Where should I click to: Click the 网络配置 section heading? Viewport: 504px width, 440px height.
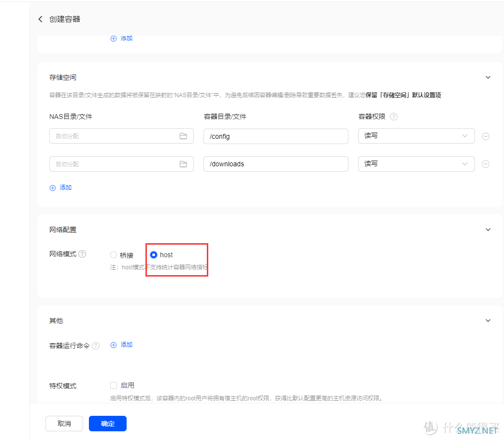(x=63, y=230)
